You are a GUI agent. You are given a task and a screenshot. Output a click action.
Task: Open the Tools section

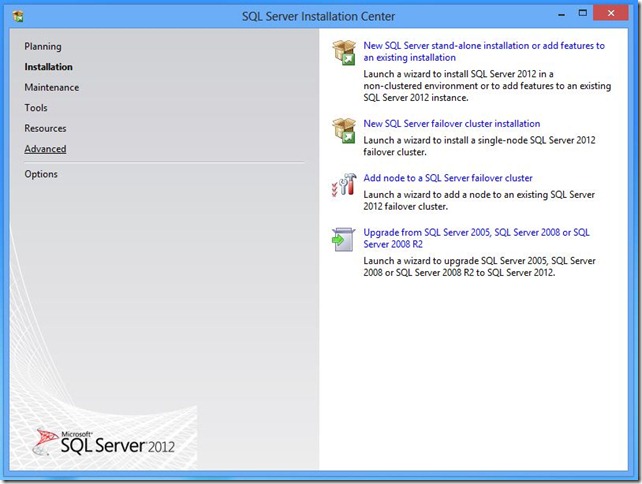[36, 108]
